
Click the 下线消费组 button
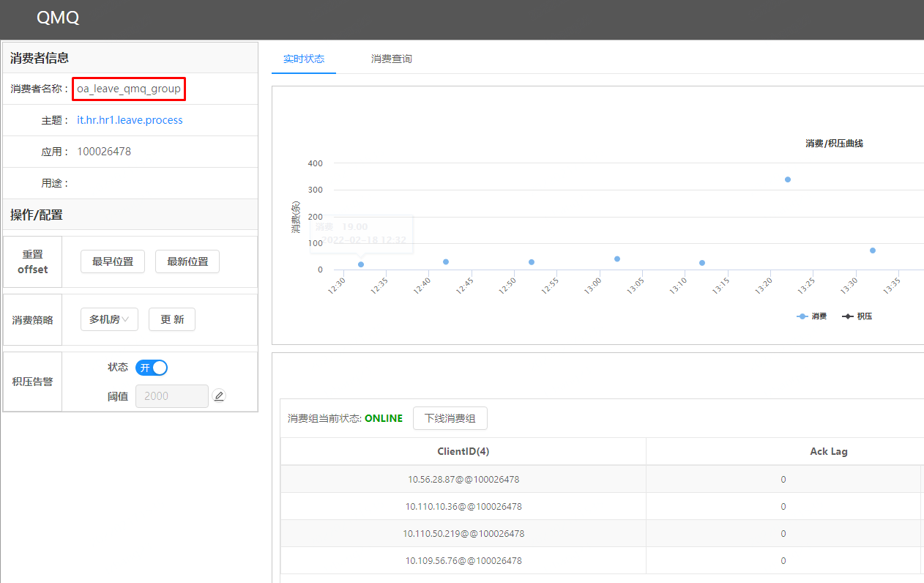(x=450, y=418)
